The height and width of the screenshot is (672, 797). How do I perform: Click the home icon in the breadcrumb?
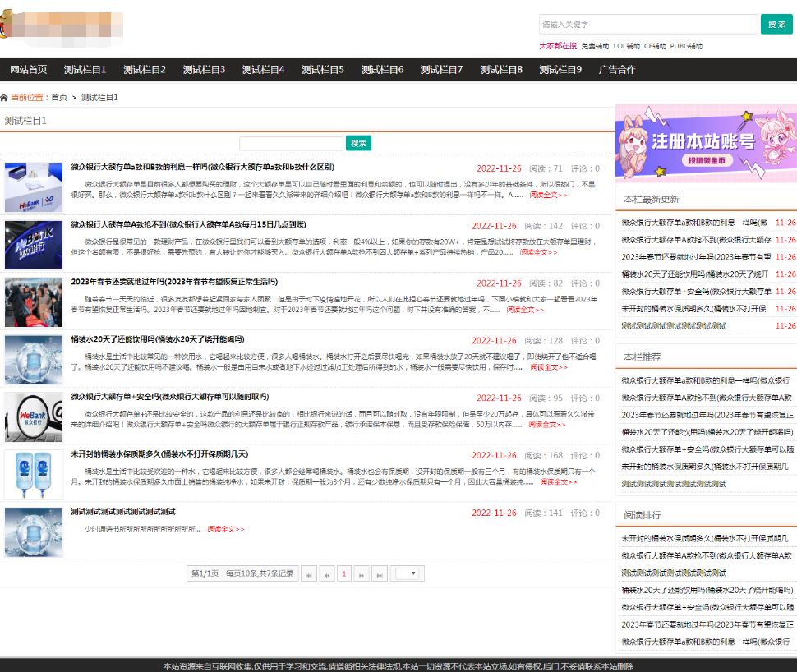pyautogui.click(x=5, y=98)
